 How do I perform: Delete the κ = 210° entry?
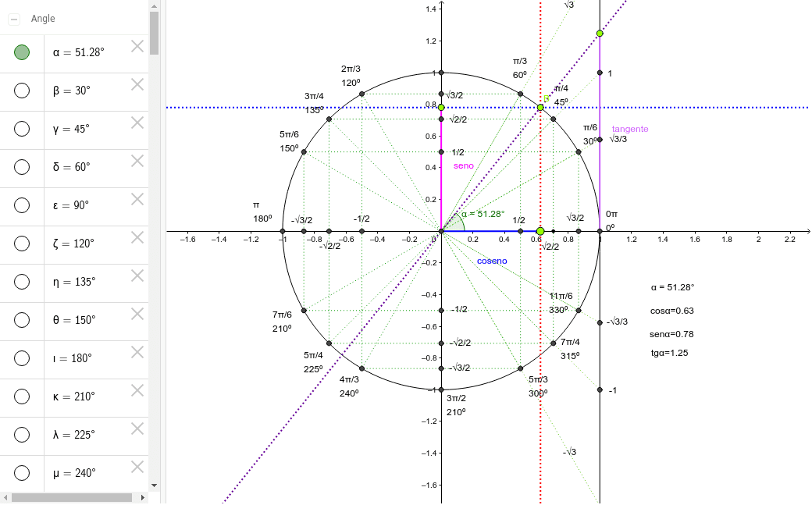(x=137, y=390)
